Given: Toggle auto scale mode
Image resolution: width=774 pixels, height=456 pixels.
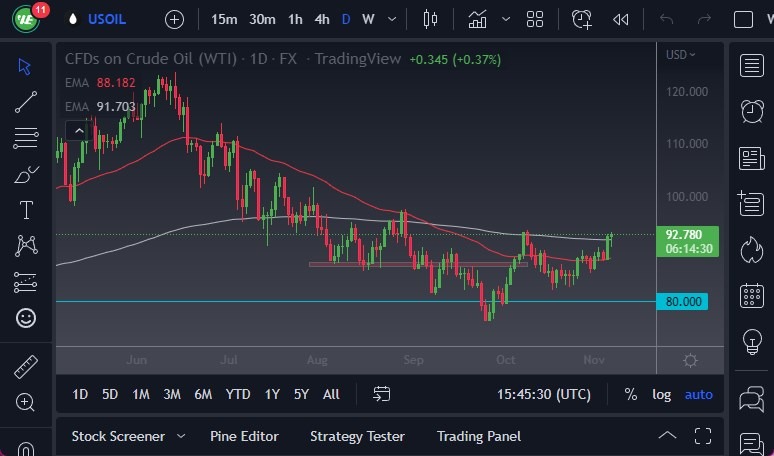Looking at the screenshot, I should (x=698, y=394).
